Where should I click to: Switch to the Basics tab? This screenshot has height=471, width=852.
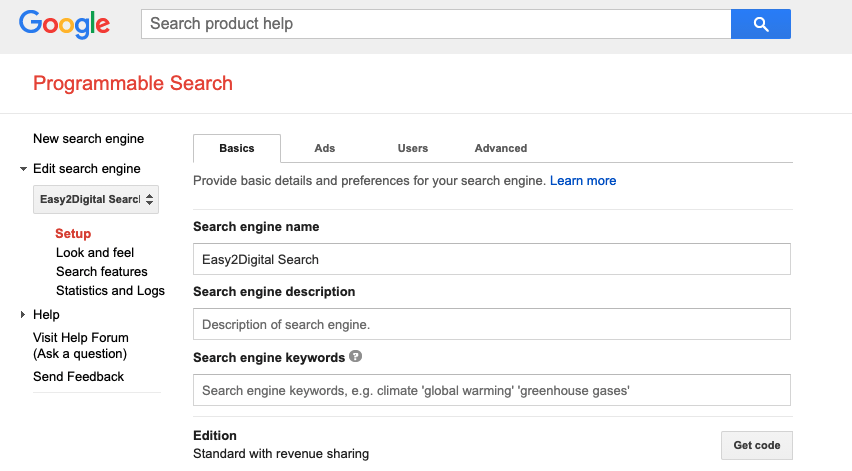point(237,148)
